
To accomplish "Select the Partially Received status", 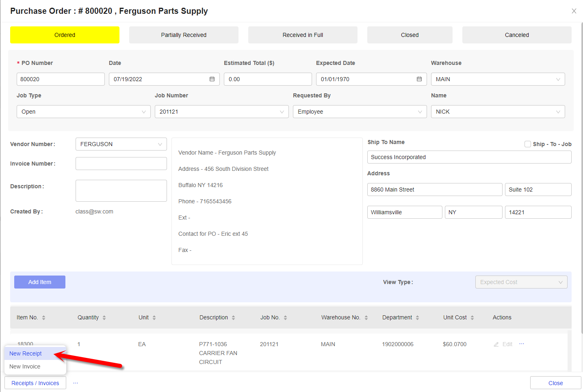I will (x=184, y=35).
